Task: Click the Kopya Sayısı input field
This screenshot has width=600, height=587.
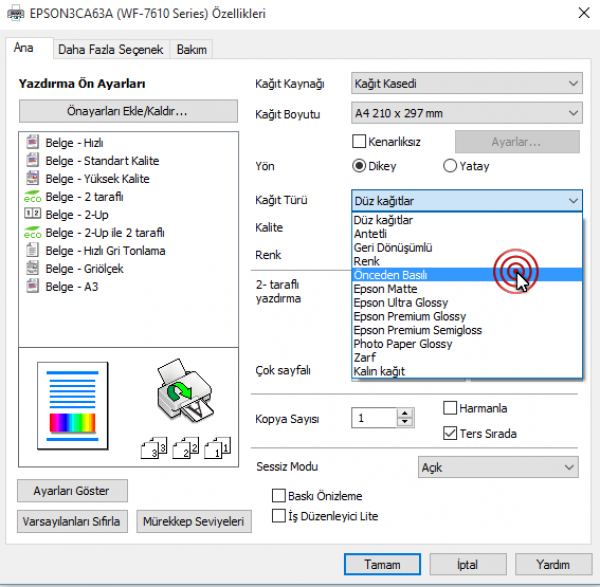Action: 374,417
